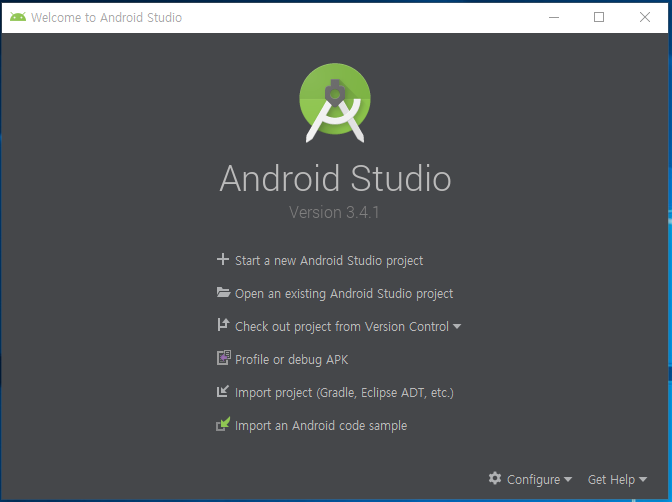Click the Android head icon in title bar

pyautogui.click(x=18, y=17)
